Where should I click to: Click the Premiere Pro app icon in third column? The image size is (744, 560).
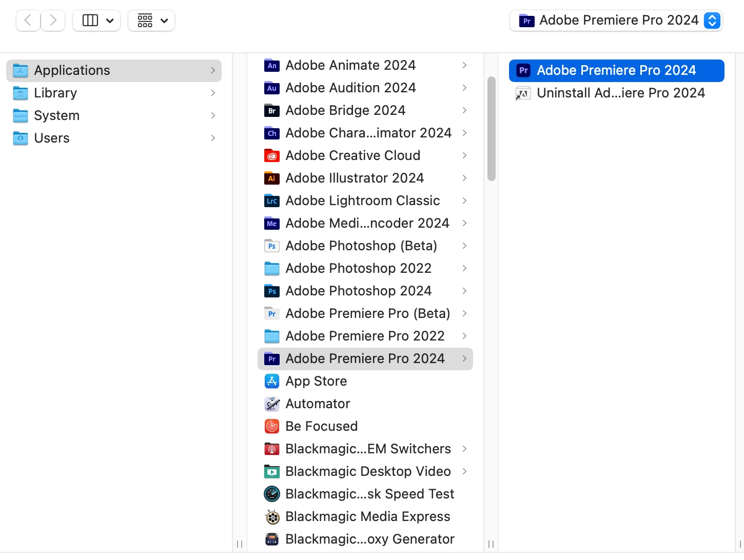coord(523,70)
